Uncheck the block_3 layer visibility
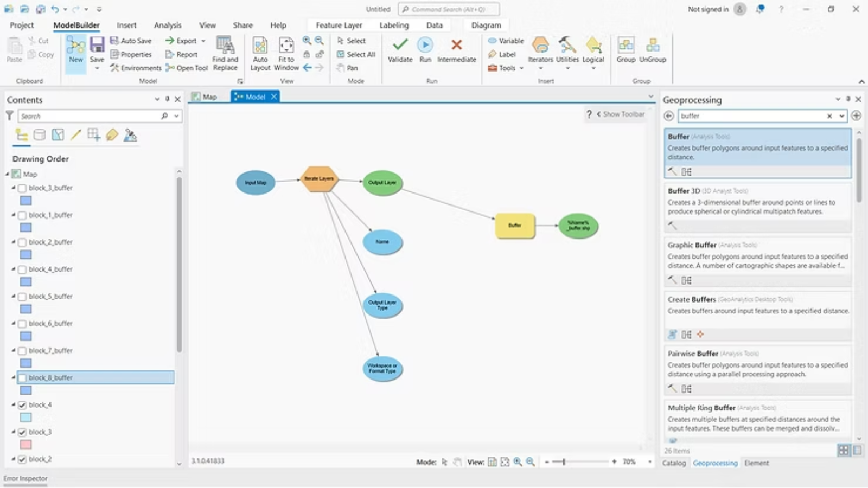868x488 pixels. [x=22, y=432]
